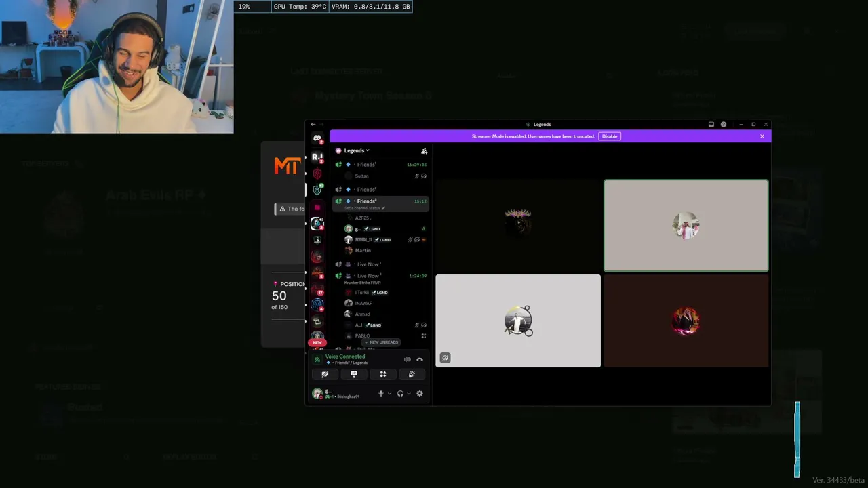Open Discord help question-mark icon
The image size is (868, 488).
pos(724,125)
